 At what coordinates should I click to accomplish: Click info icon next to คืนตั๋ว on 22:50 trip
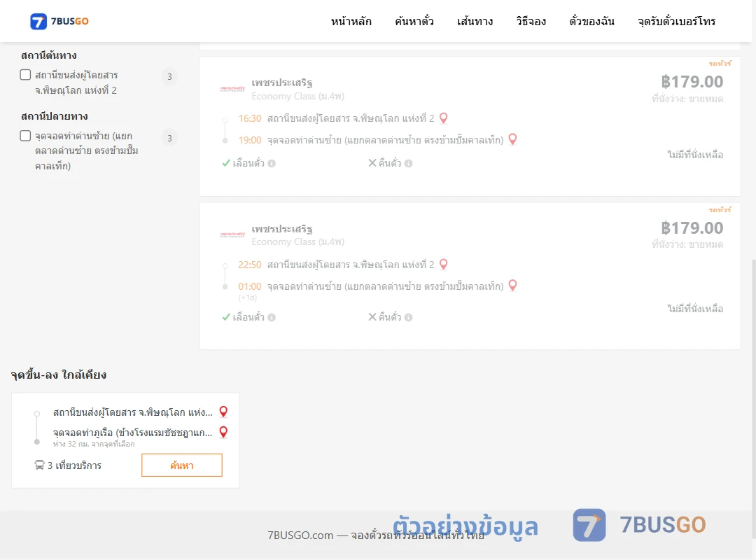pyautogui.click(x=408, y=317)
